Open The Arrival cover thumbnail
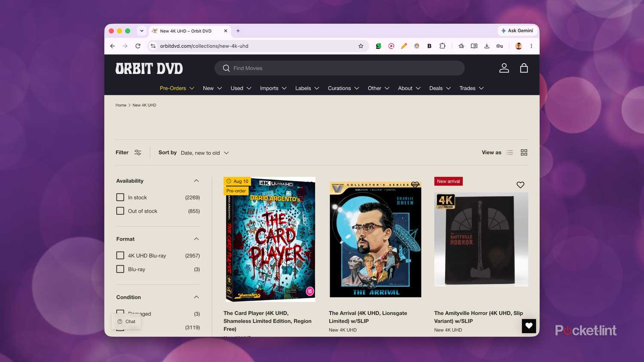644x362 pixels. point(375,239)
